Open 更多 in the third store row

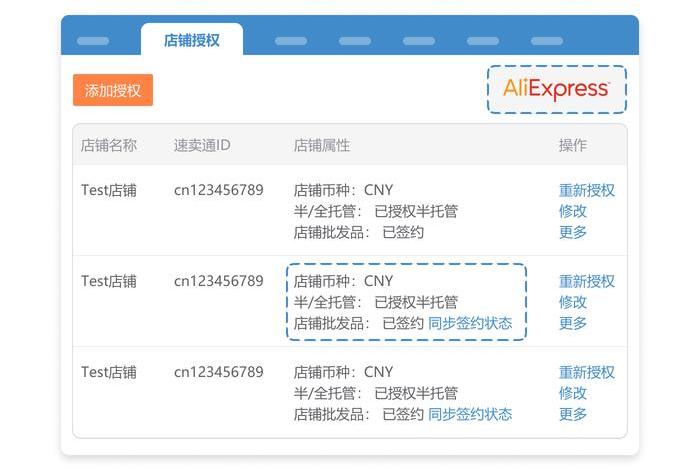[573, 414]
